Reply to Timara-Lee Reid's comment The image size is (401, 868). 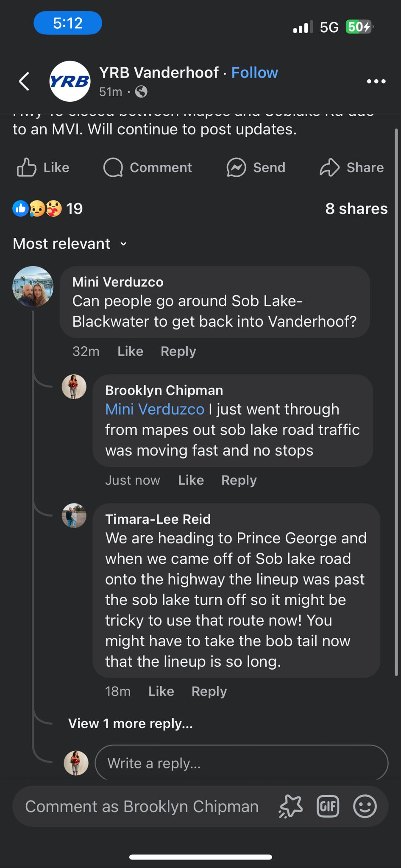[x=209, y=691]
